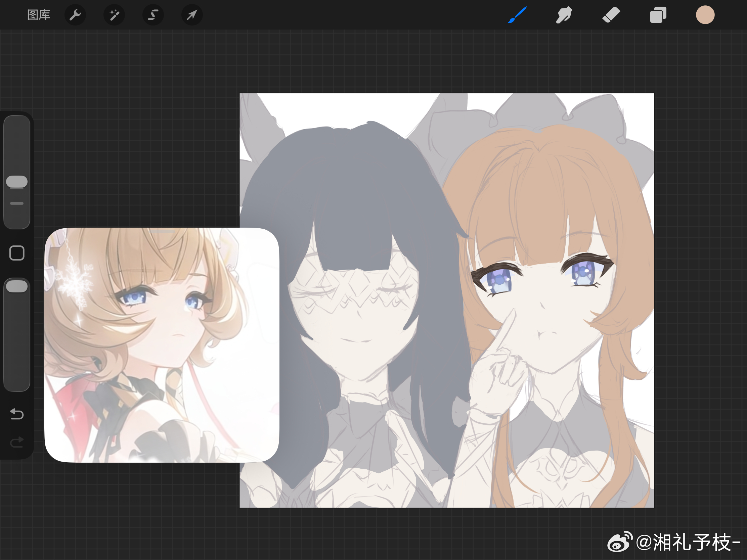Open the Layers panel
The image size is (747, 560).
(658, 15)
